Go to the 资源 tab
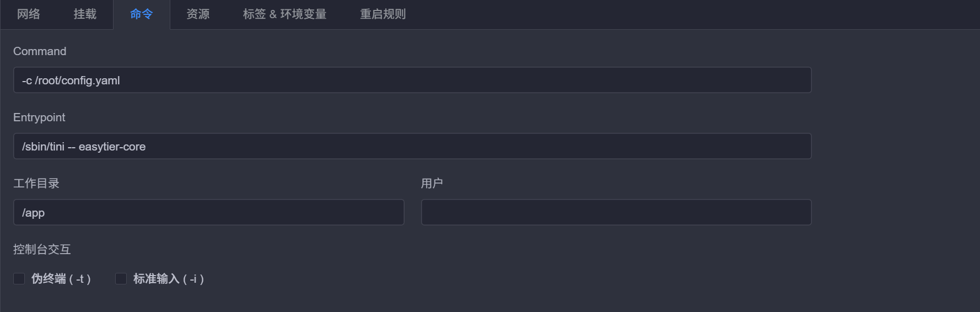 click(198, 14)
